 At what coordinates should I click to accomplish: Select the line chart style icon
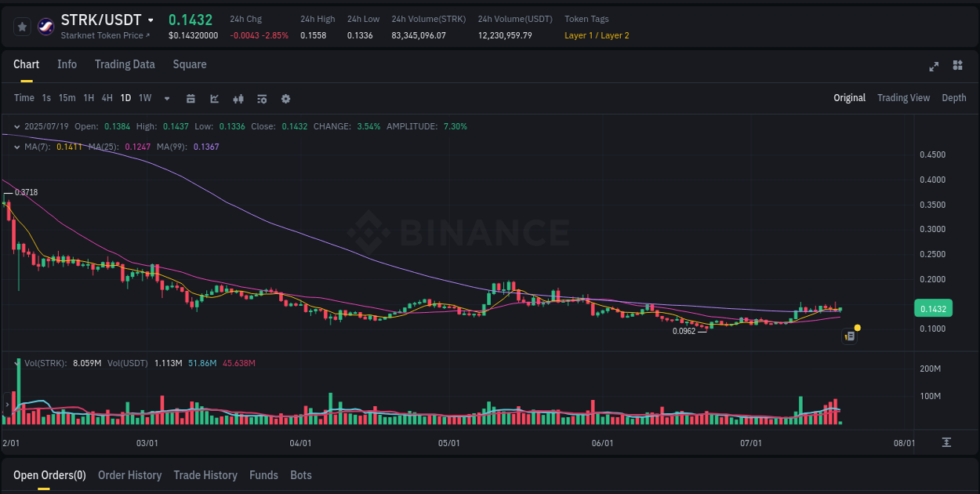point(214,99)
